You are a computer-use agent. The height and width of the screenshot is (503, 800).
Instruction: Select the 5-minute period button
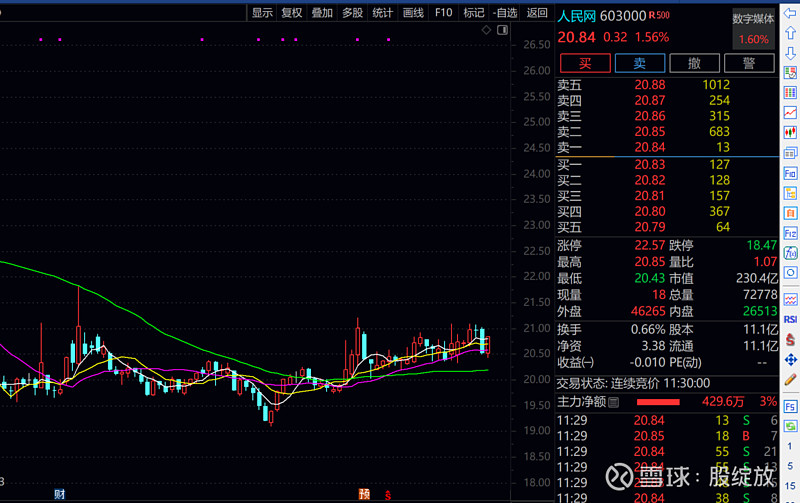[x=790, y=466]
